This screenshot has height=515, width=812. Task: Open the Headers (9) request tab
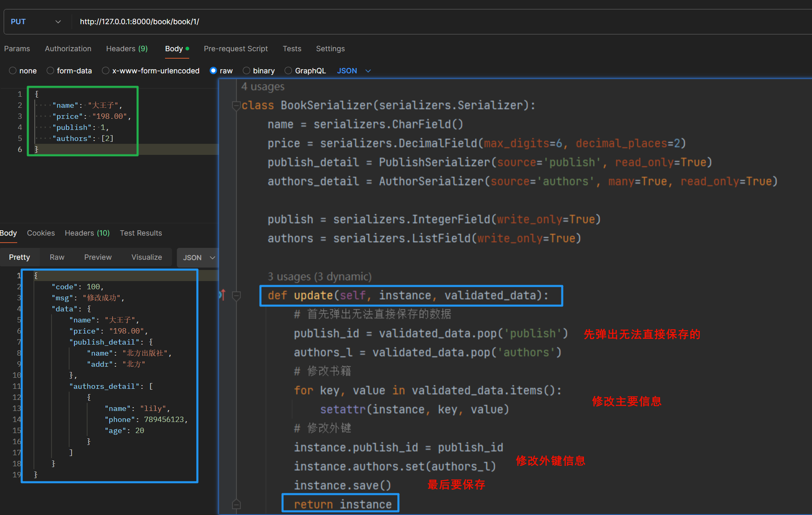pyautogui.click(x=127, y=49)
